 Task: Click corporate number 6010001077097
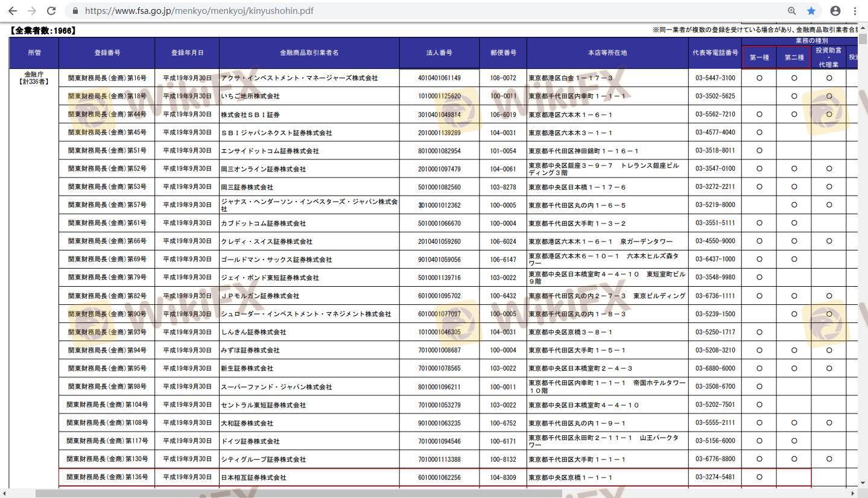[439, 314]
